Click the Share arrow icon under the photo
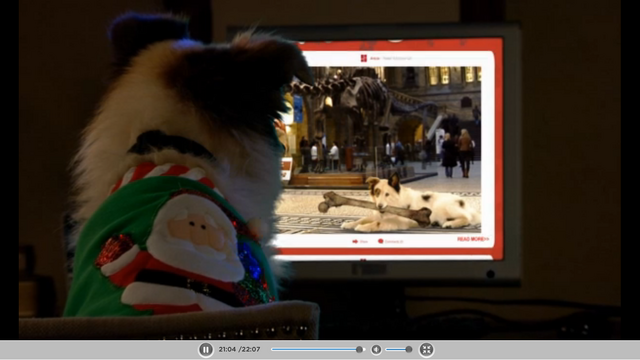 (355, 241)
